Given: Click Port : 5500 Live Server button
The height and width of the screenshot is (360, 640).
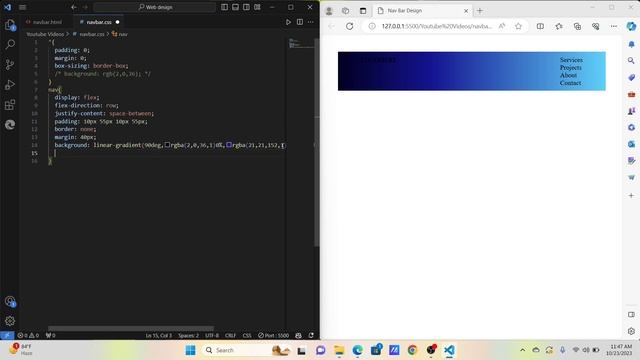Looking at the screenshot, I should [x=273, y=336].
